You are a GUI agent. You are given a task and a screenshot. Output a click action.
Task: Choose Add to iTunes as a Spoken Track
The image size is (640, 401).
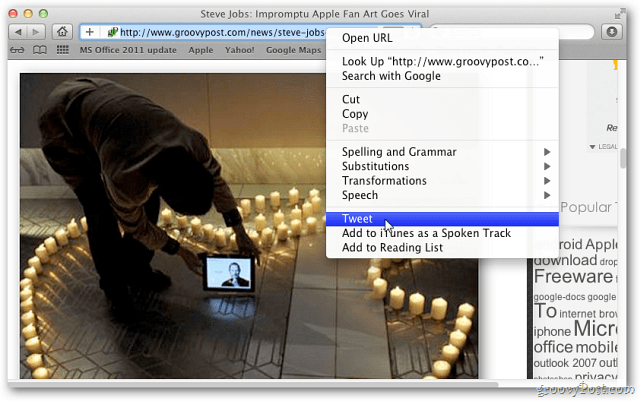tap(442, 233)
